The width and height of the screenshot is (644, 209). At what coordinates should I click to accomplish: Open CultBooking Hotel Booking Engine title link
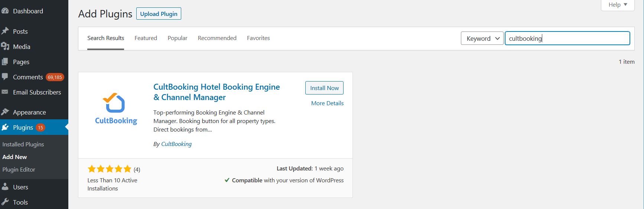[217, 92]
